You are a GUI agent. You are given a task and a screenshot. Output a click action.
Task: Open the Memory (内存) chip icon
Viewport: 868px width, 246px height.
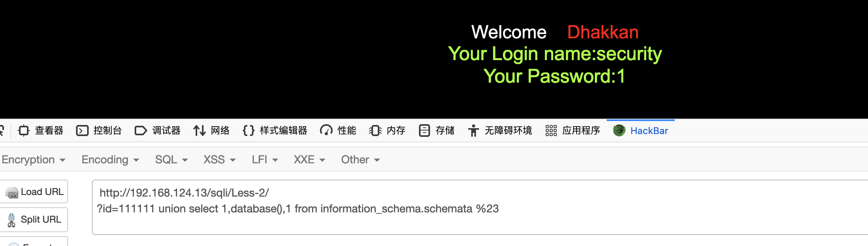point(375,131)
